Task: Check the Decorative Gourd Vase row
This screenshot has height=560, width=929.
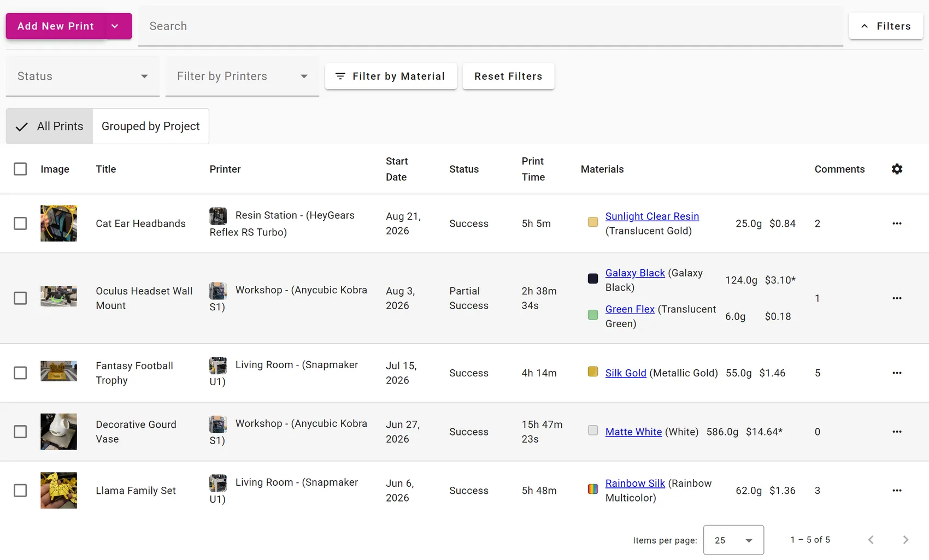Action: click(20, 432)
